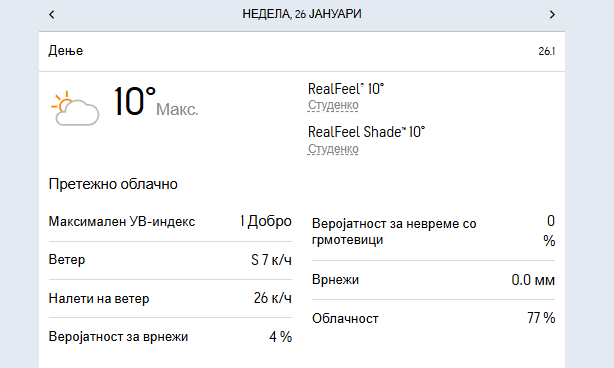614x368 pixels.
Task: Click the RealFeel Shade 10° label
Action: [366, 132]
